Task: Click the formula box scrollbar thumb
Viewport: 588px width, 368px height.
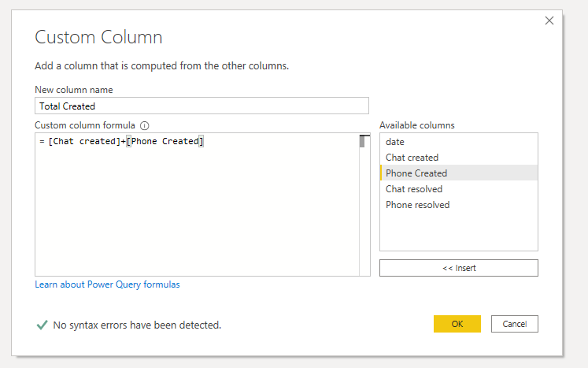Action: coord(362,142)
